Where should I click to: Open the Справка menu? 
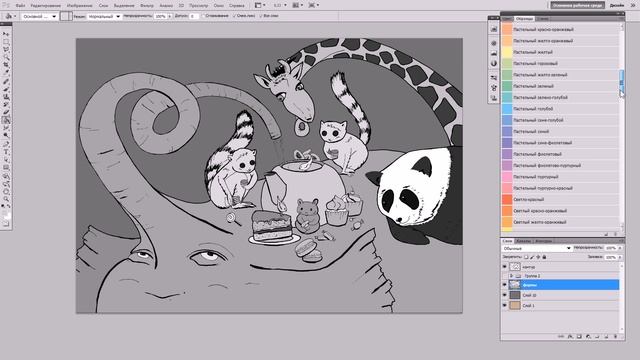pyautogui.click(x=237, y=6)
